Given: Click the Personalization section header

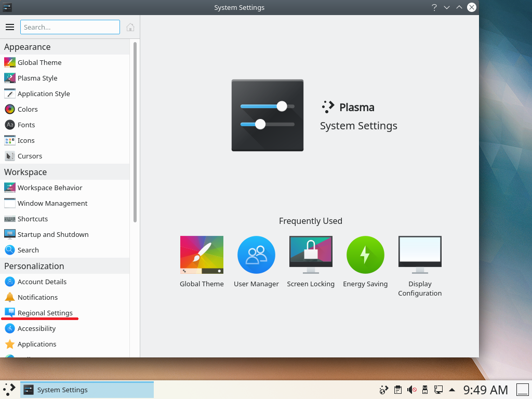Looking at the screenshot, I should [64, 266].
